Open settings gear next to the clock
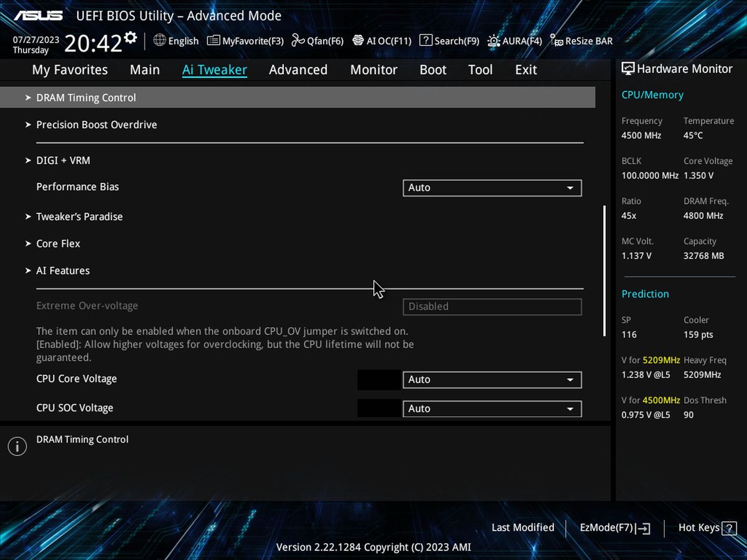747x560 pixels. pyautogui.click(x=130, y=38)
